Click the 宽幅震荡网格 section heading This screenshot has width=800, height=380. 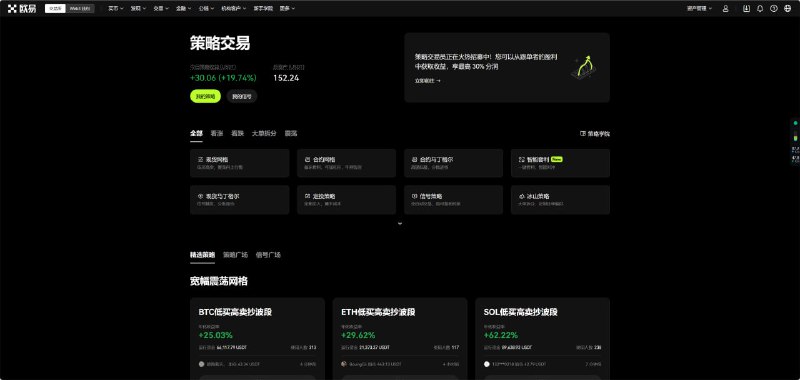[219, 281]
